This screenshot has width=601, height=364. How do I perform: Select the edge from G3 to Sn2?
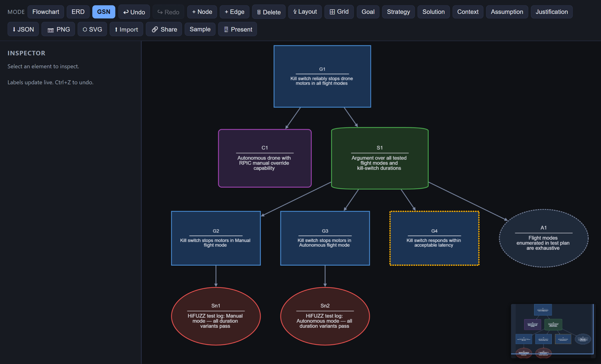[325, 276]
